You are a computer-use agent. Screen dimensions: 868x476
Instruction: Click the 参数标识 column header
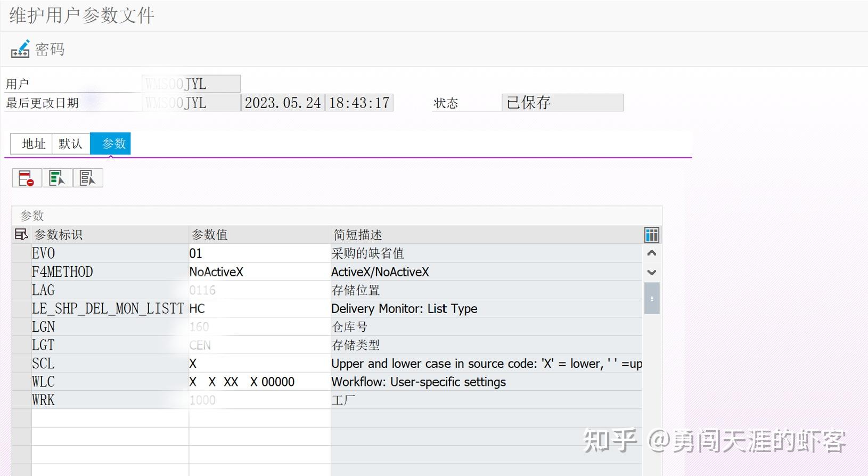(x=110, y=235)
